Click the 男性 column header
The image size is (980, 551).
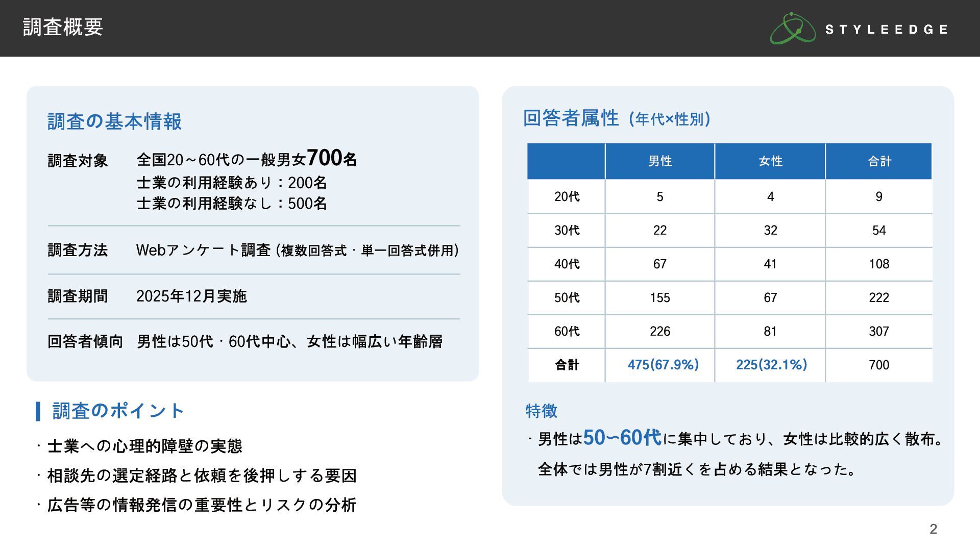(660, 161)
